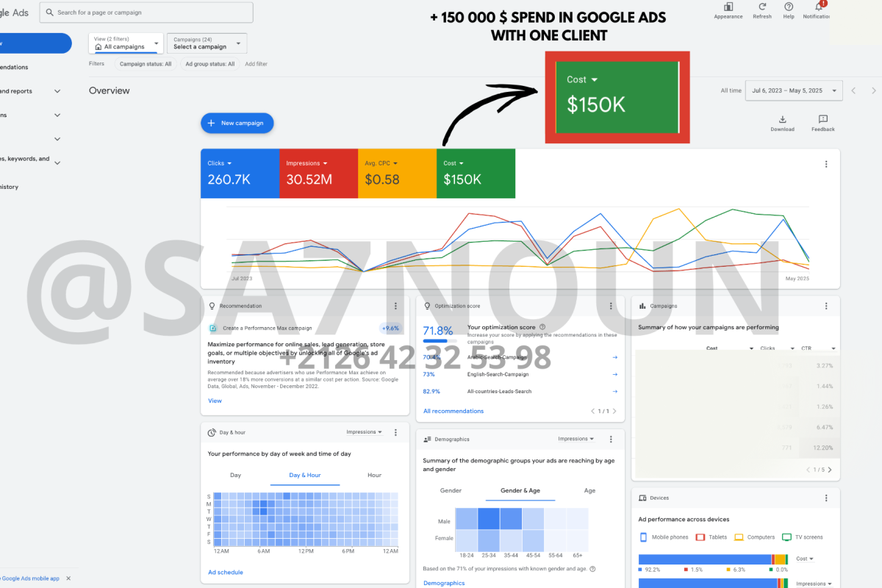
Task: Open the Optimization score card's three-dot menu
Action: 611,306
